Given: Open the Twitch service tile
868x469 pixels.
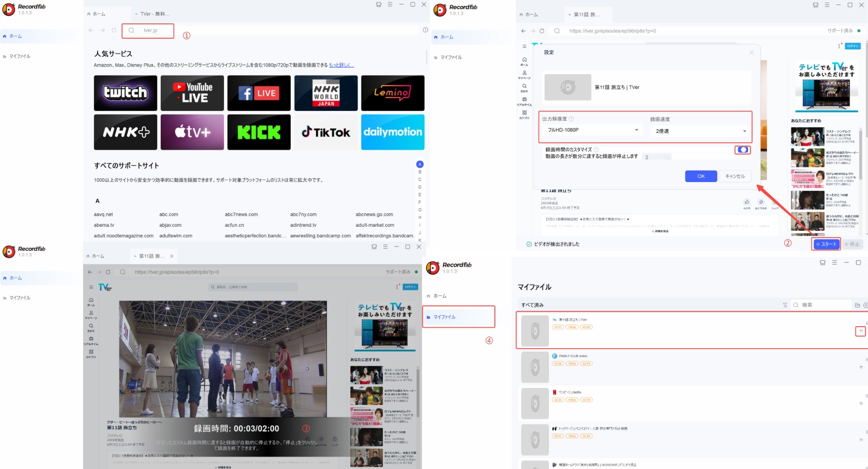Looking at the screenshot, I should tap(125, 93).
